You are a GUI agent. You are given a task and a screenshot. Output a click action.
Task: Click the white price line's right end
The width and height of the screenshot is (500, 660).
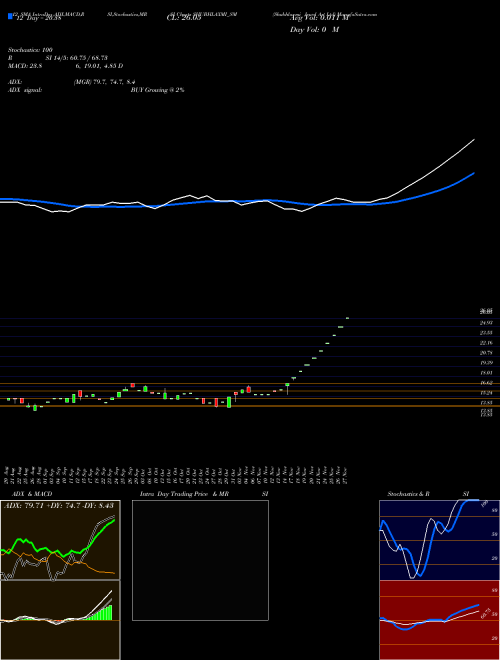pos(474,139)
